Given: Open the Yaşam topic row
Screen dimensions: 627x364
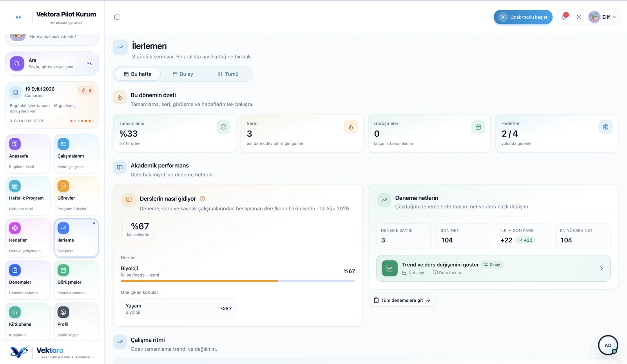Looking at the screenshot, I should click(179, 309).
